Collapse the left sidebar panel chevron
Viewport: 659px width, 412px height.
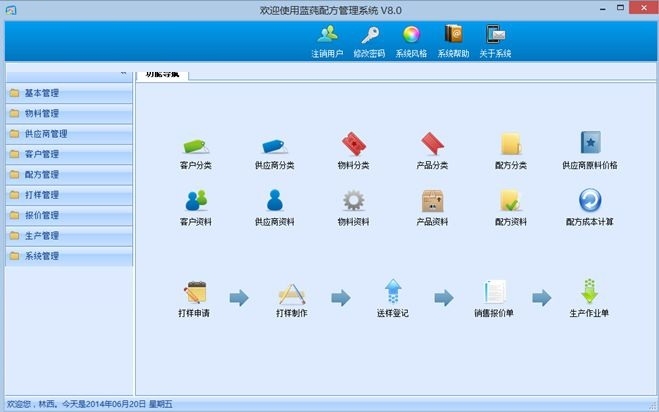[x=123, y=74]
